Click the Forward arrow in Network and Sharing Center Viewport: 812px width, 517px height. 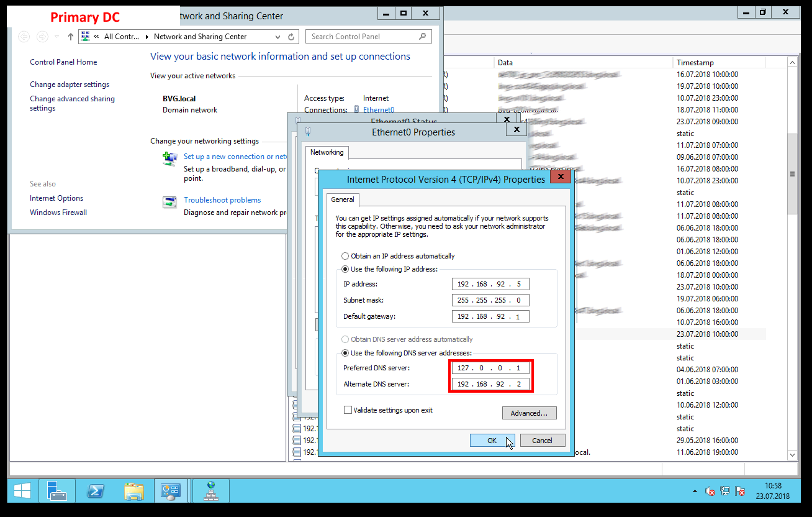pyautogui.click(x=42, y=37)
